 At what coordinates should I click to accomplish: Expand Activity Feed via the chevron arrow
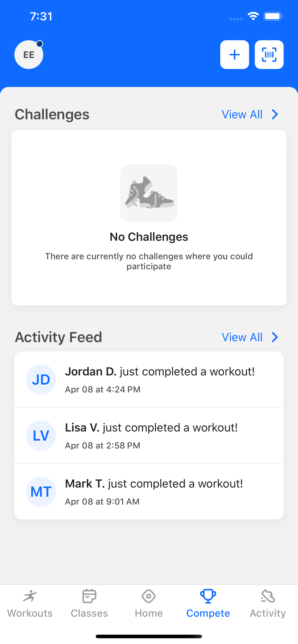(x=275, y=337)
